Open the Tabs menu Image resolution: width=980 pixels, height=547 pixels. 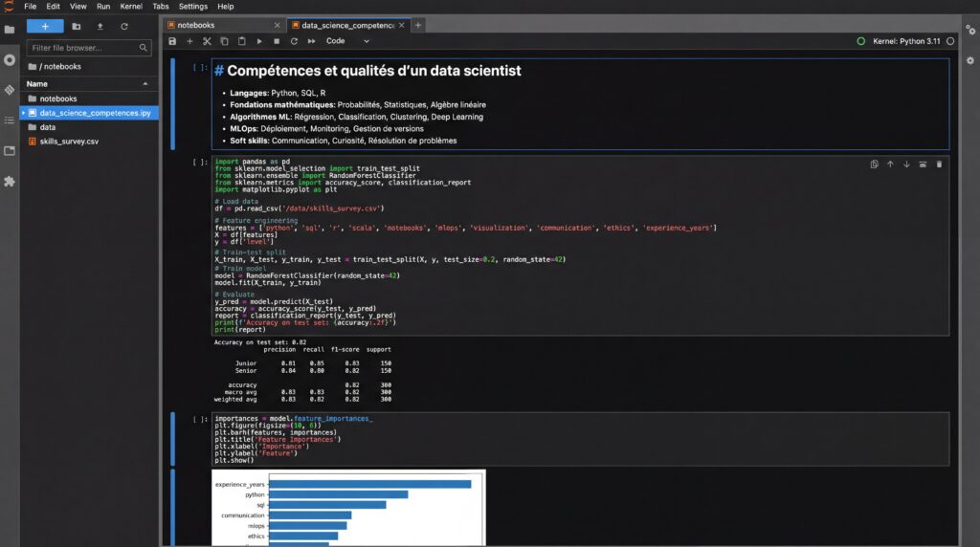click(x=161, y=7)
